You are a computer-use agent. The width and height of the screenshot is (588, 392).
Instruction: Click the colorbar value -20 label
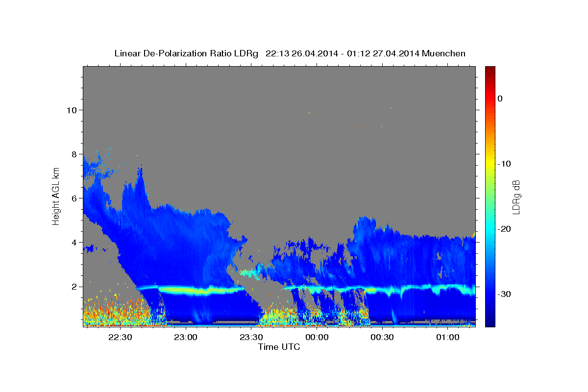pos(505,229)
